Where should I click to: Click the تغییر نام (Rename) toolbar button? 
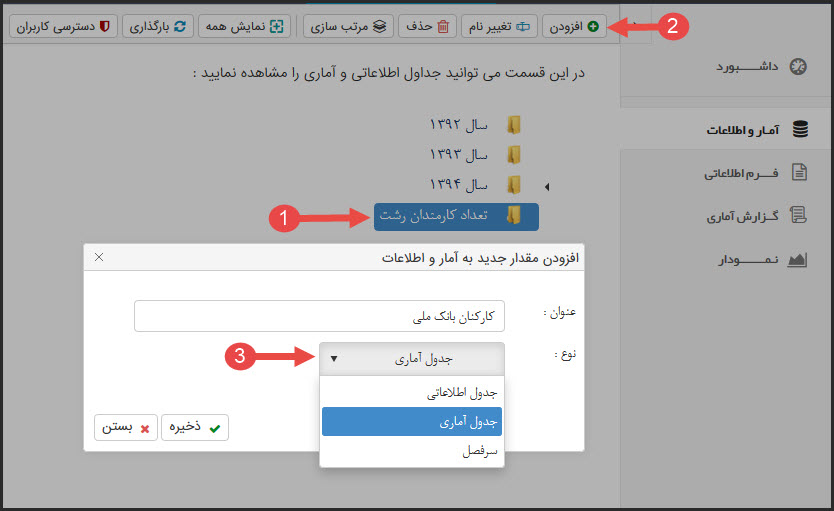coord(499,26)
